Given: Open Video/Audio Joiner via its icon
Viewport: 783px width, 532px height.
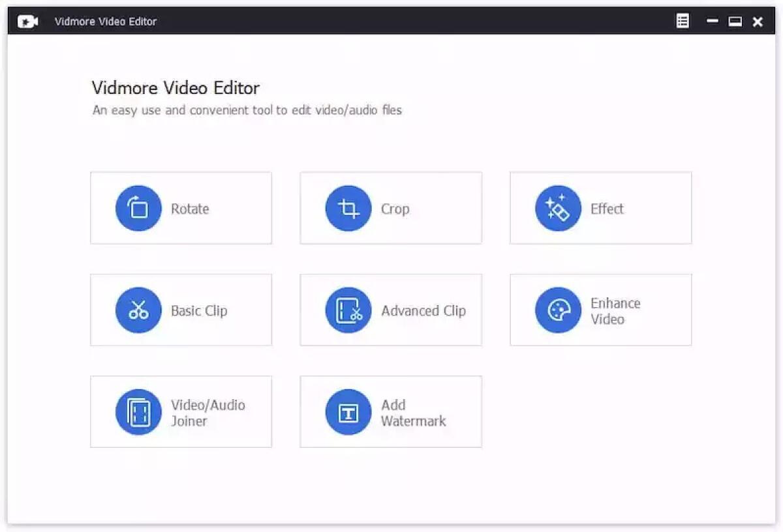Looking at the screenshot, I should tap(138, 411).
